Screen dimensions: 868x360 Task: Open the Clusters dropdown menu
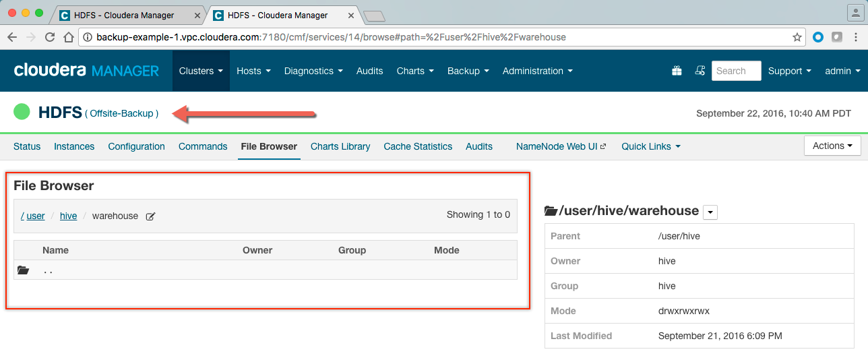click(201, 71)
